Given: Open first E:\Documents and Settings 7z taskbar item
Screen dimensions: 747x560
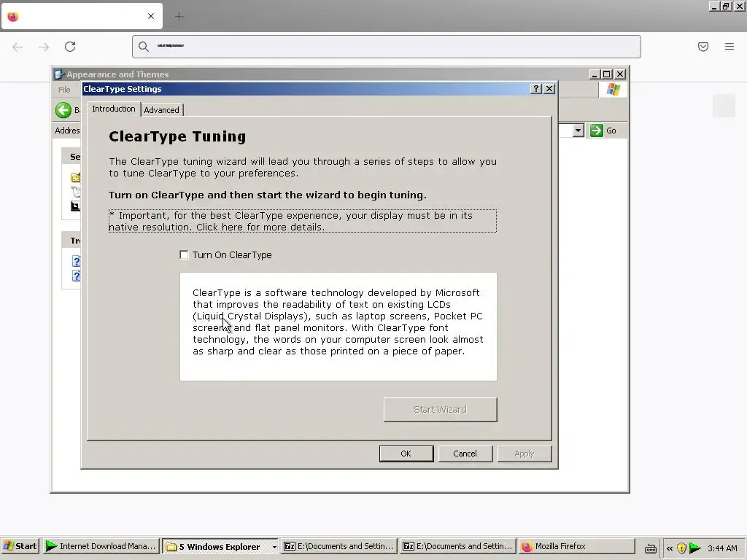Looking at the screenshot, I should coord(338,546).
